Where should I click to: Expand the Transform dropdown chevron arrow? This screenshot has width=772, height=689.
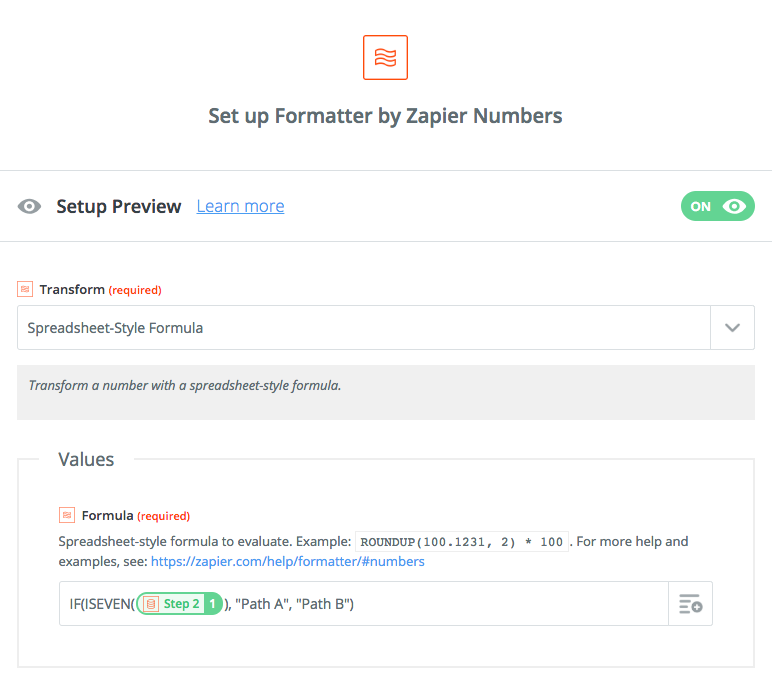[x=732, y=328]
